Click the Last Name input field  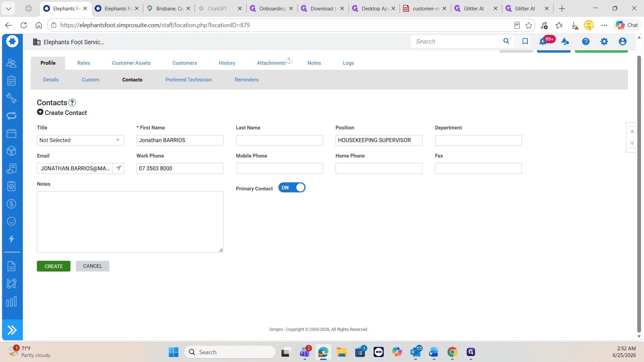click(x=279, y=140)
